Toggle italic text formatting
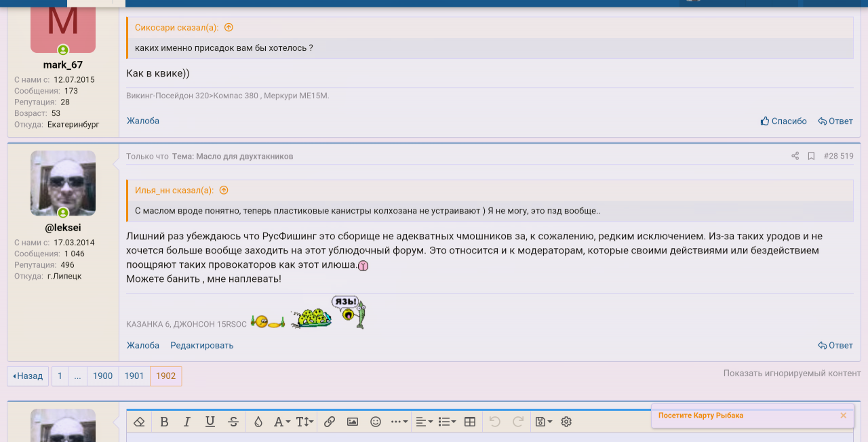This screenshot has height=442, width=868. tap(187, 422)
